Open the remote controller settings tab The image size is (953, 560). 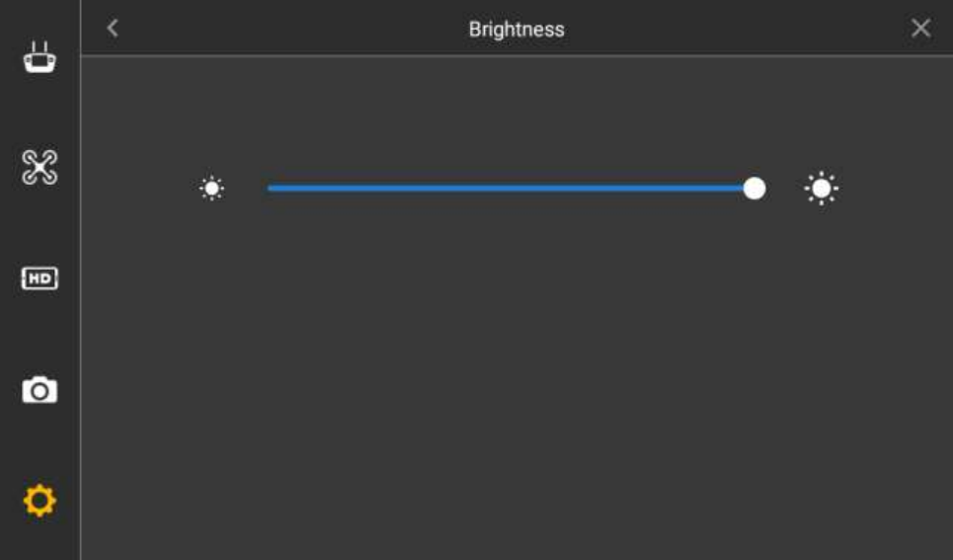tap(40, 57)
